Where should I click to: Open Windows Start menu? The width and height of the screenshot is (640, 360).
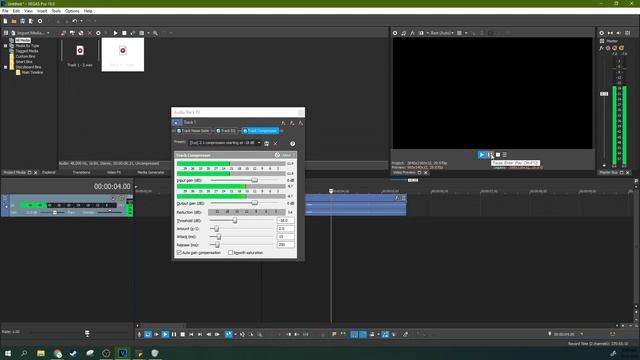point(8,353)
